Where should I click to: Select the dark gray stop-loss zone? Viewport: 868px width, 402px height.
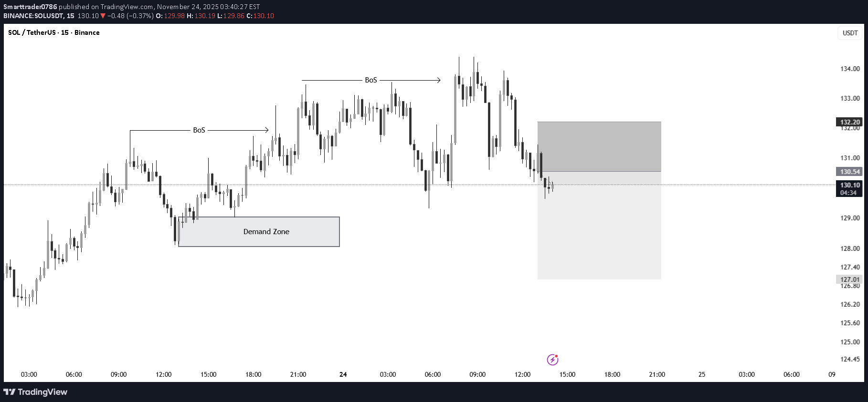tap(599, 146)
